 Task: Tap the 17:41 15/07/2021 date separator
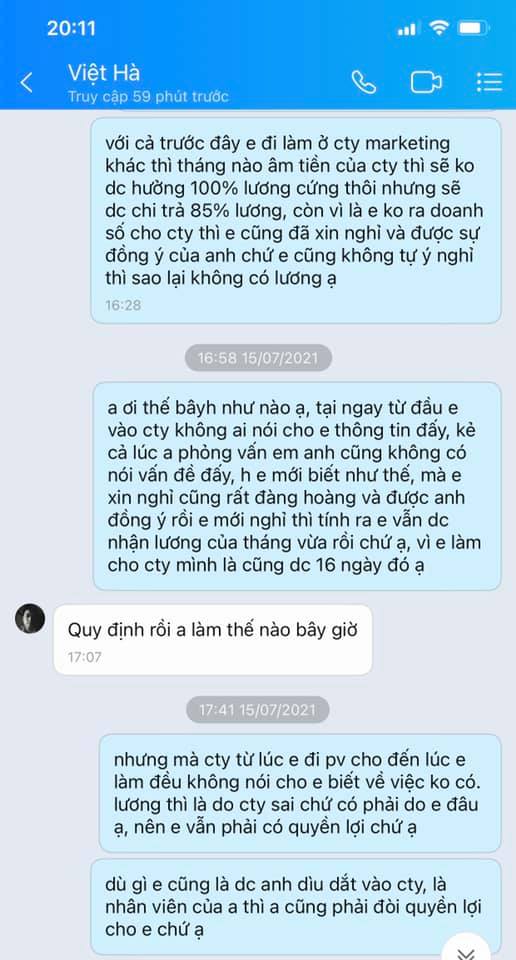pos(258,710)
